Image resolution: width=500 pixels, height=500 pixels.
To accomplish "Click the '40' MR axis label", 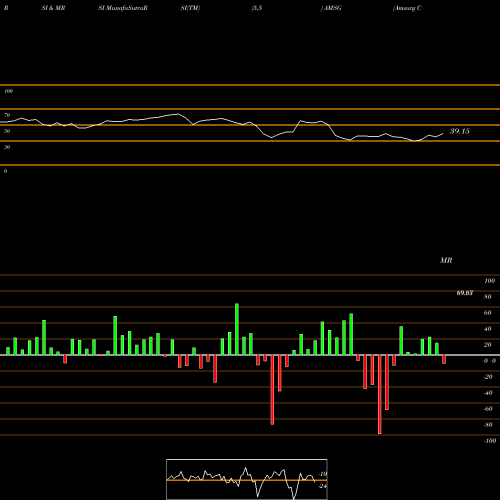I will click(x=488, y=329).
